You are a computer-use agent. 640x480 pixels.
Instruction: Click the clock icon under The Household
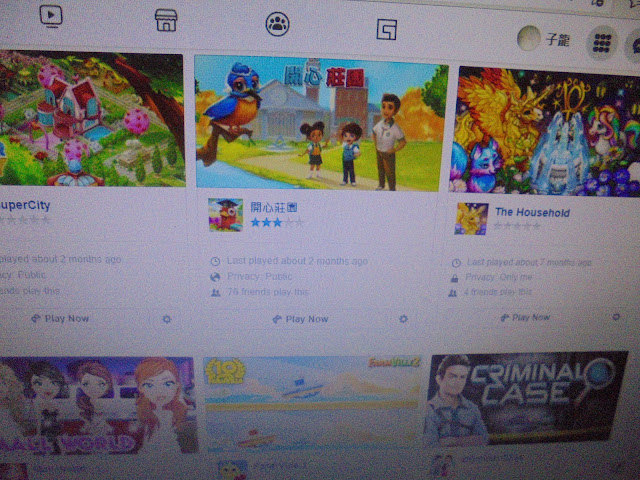pos(456,263)
